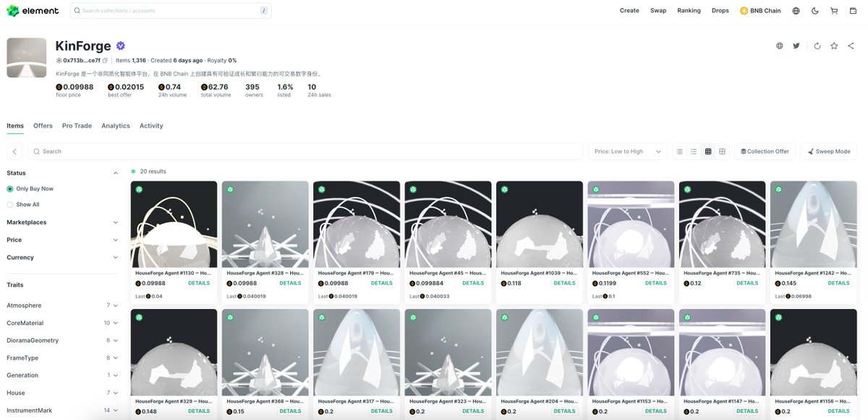Expand the Price filter section
The width and height of the screenshot is (868, 420).
63,240
